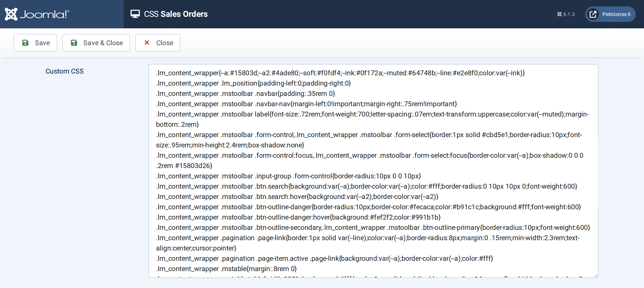Screen dimensions: 644x288
Task: Click the red X icon on Close
Action: pos(147,43)
